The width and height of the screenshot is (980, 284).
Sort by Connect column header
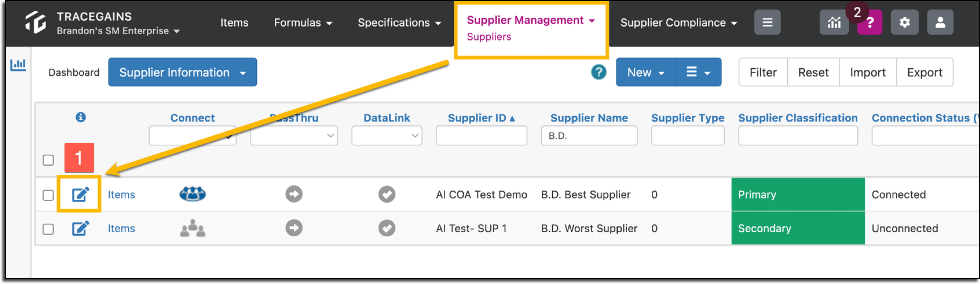[193, 118]
